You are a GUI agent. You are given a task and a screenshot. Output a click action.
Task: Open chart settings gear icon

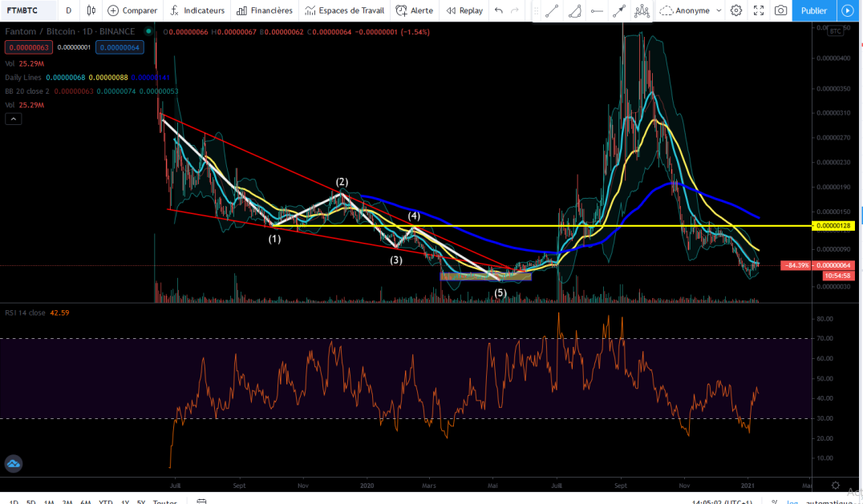[735, 10]
